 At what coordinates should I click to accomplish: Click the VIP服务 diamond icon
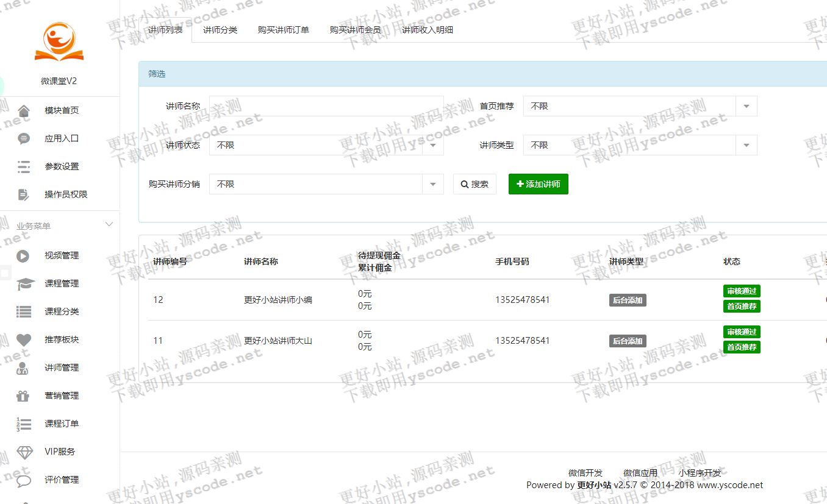click(x=23, y=451)
